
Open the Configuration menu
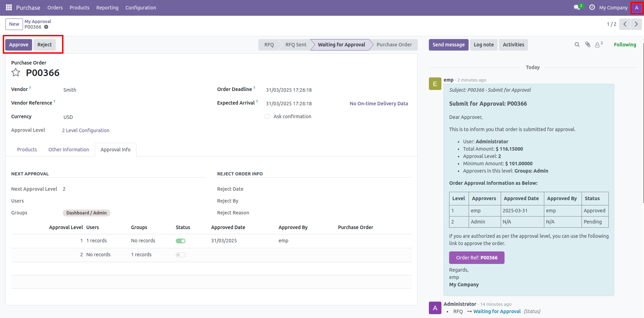pos(141,8)
